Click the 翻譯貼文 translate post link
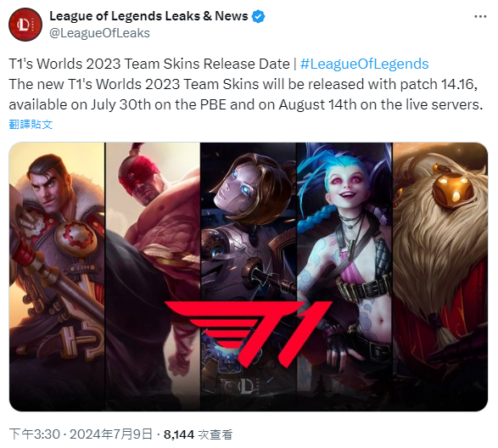498x448 pixels. click(x=31, y=124)
